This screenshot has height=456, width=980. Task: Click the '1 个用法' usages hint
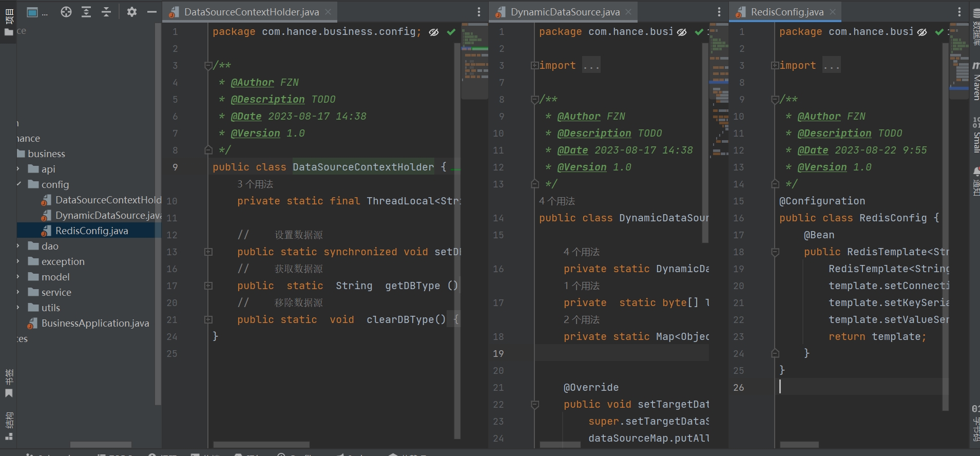tap(582, 286)
